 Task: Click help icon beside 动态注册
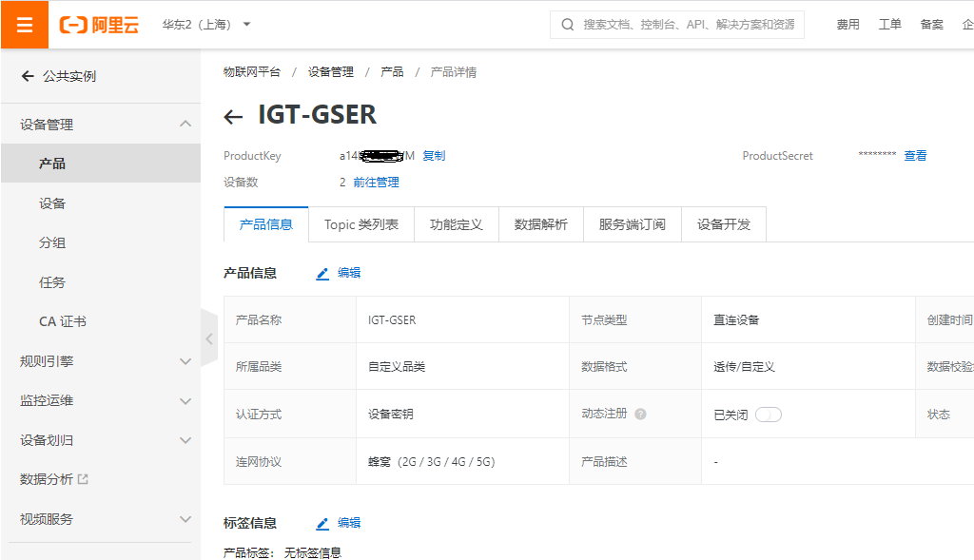[x=640, y=415]
